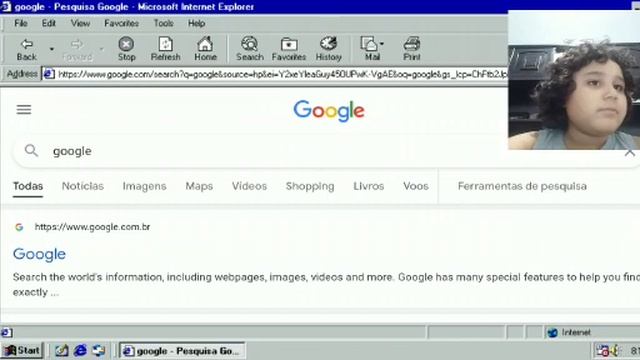Switch to the Vídeos tab
The image size is (640, 360).
point(249,186)
